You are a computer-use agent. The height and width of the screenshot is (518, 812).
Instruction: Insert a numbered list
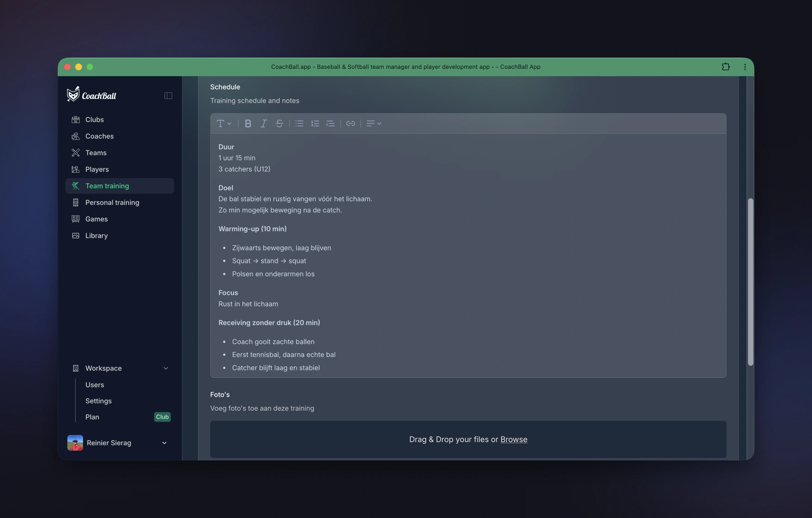tap(315, 123)
